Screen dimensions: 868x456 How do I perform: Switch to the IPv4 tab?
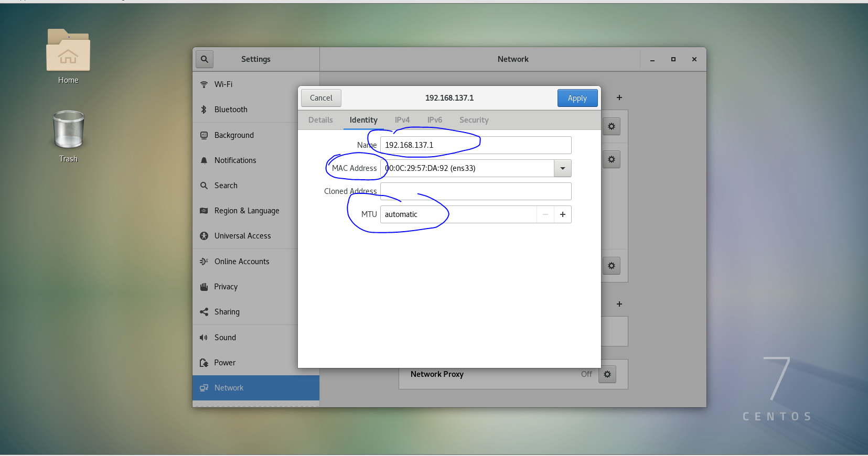(x=402, y=120)
